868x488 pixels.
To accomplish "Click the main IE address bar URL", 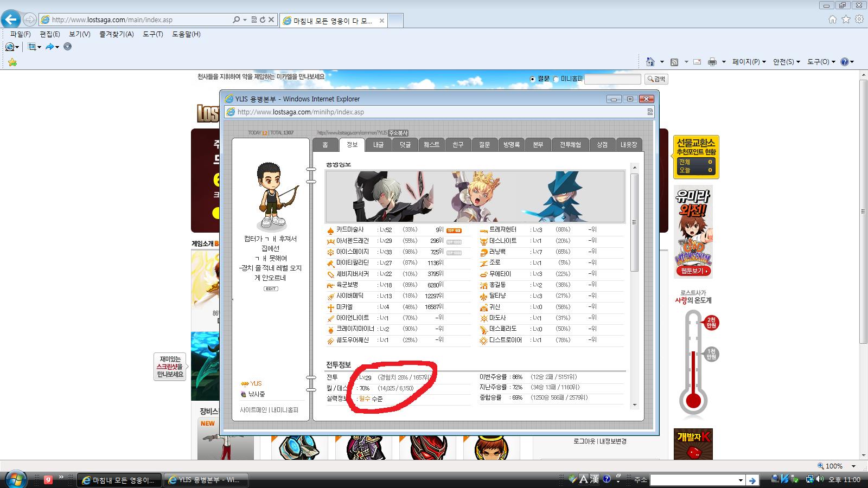I will tap(112, 20).
